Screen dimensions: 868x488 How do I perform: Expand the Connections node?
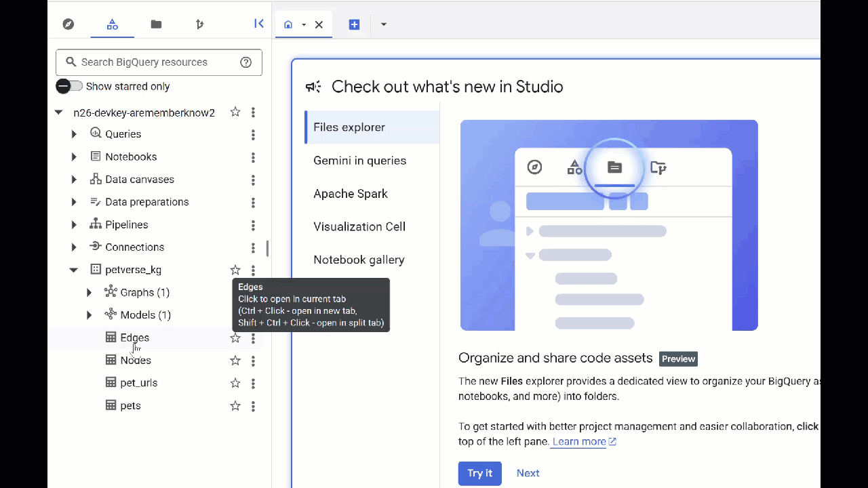(x=74, y=247)
